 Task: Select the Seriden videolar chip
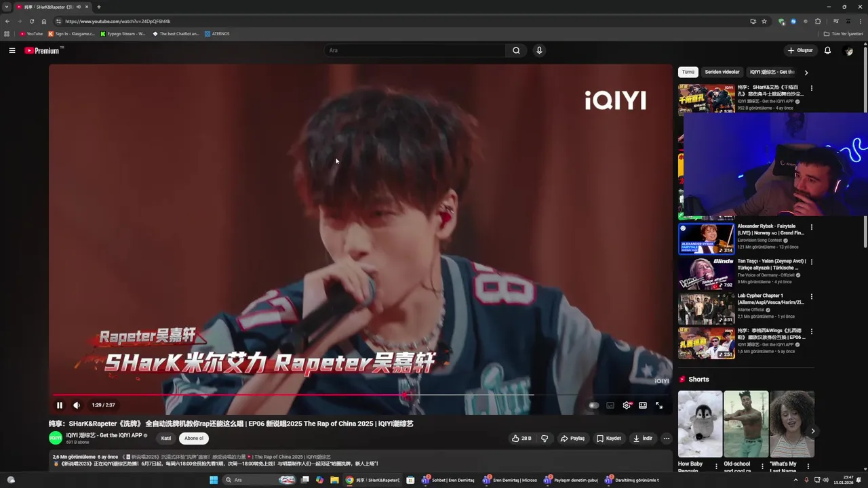click(x=722, y=72)
